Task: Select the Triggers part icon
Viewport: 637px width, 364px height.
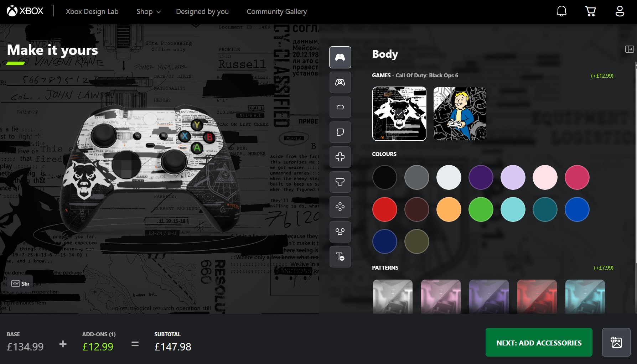Action: click(x=340, y=132)
